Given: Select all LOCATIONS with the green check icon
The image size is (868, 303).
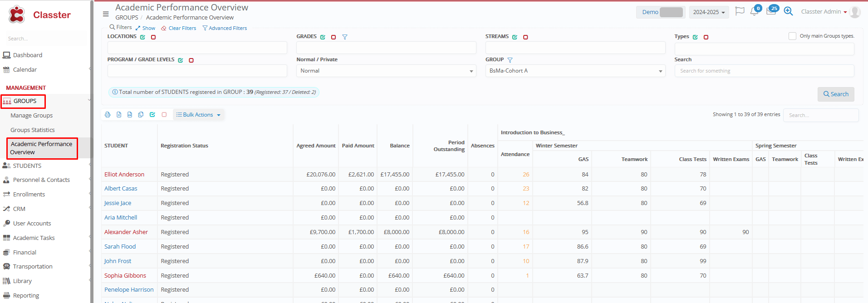Looking at the screenshot, I should pyautogui.click(x=143, y=37).
